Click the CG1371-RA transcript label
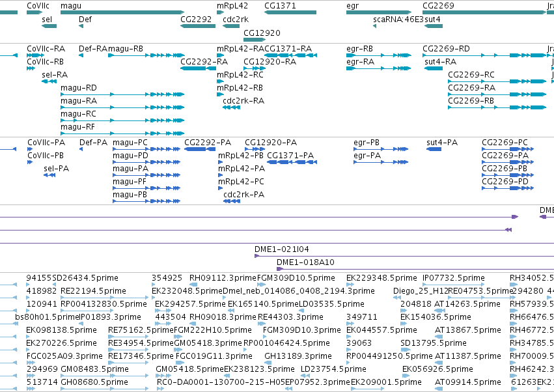 coord(288,49)
